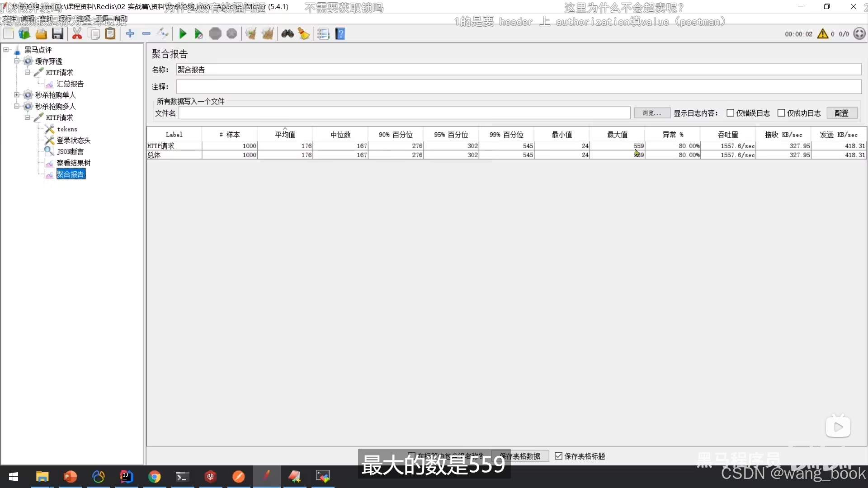Select the 总体 row label cell
Image resolution: width=868 pixels, height=488 pixels.
coord(174,155)
